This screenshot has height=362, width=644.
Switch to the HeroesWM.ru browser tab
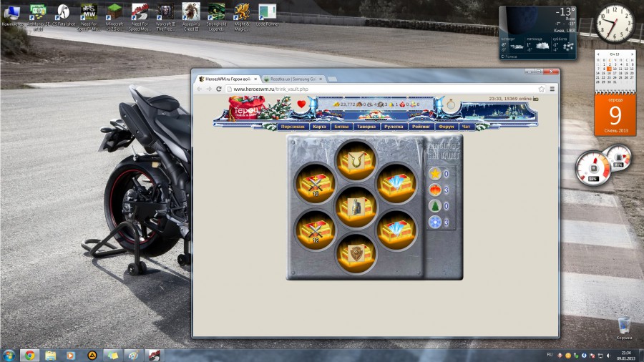pyautogui.click(x=228, y=79)
